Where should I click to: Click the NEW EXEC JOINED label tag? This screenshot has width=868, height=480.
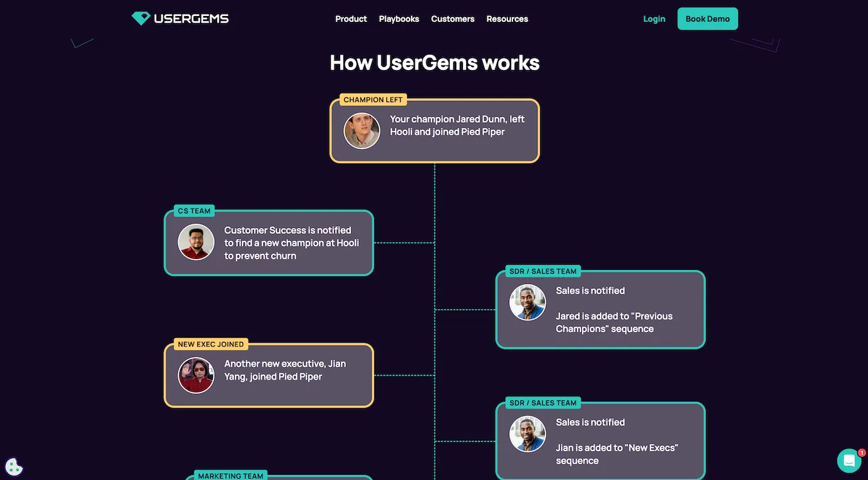(211, 344)
